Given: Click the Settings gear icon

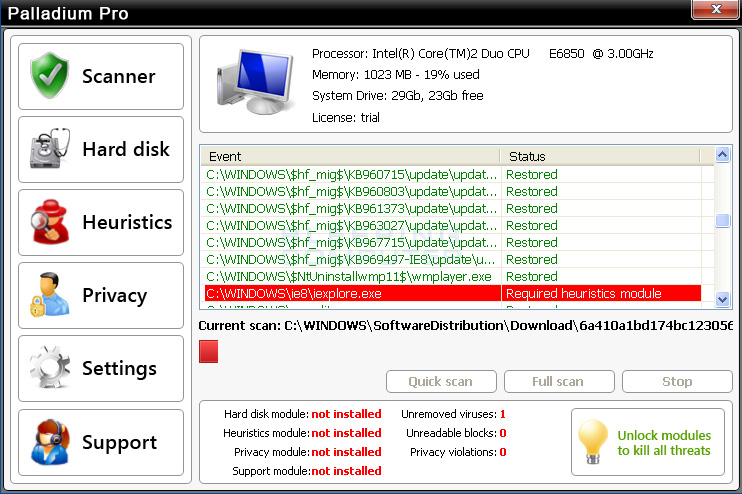Looking at the screenshot, I should pos(50,369).
